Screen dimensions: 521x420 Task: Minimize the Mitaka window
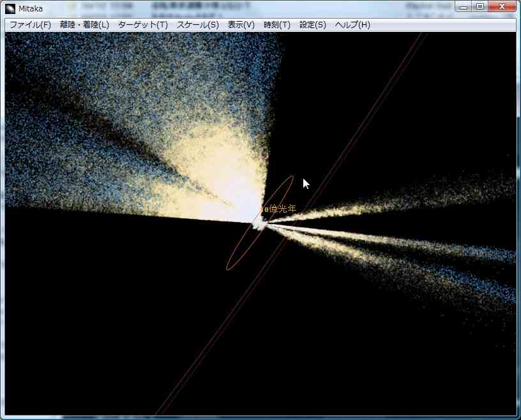coord(464,6)
